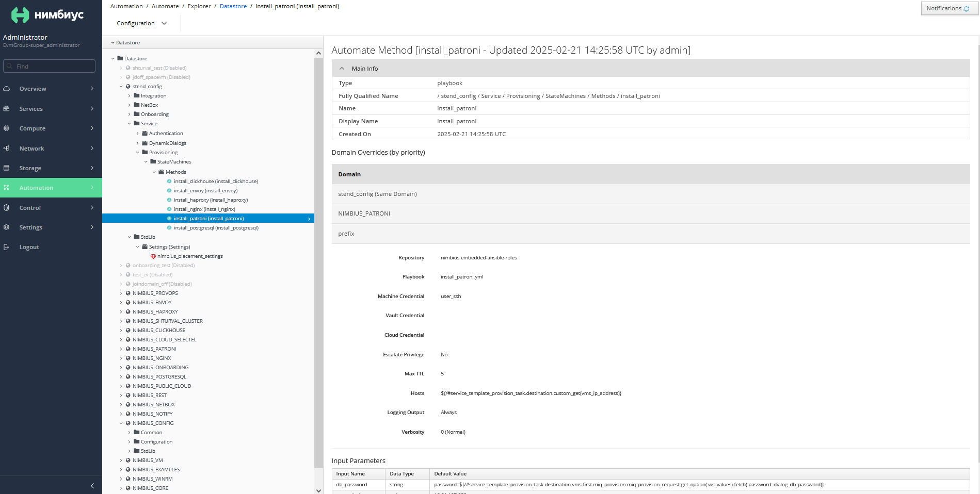Click the db_password input parameter cell
980x494 pixels.
point(358,485)
